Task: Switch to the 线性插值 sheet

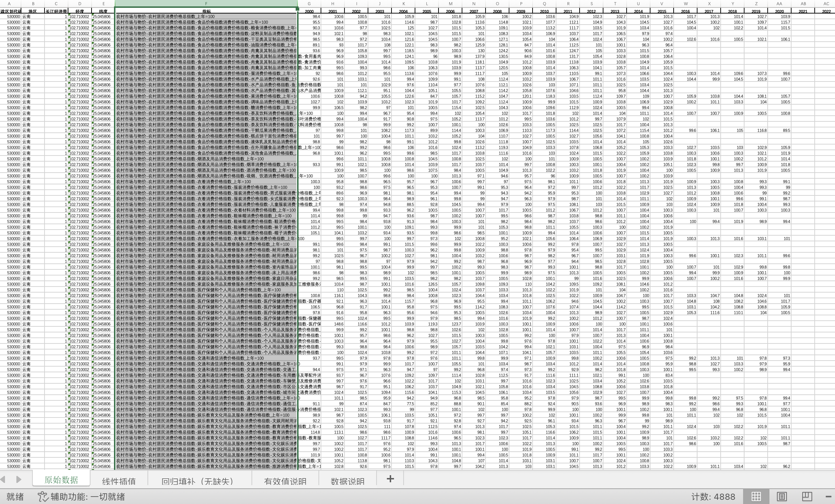Action: click(x=119, y=481)
